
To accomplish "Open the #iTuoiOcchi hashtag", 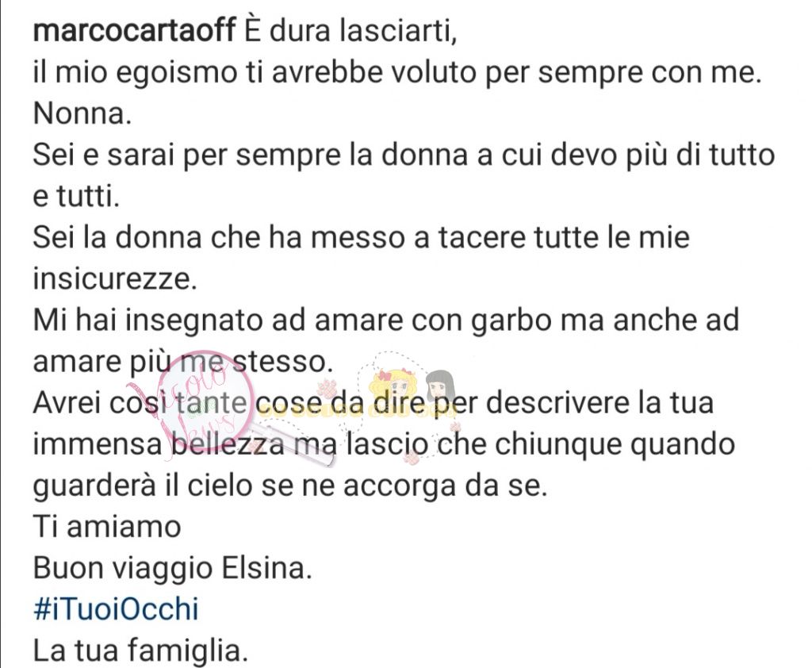I will tap(116, 609).
